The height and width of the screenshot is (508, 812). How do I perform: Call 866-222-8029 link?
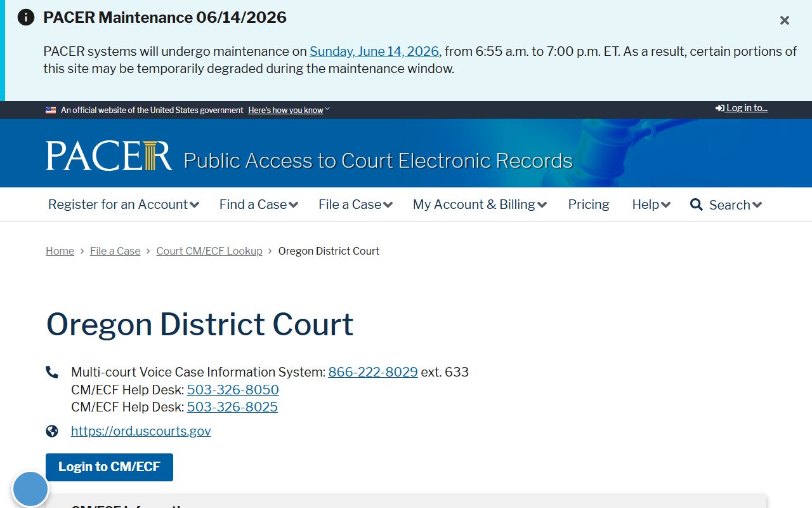pos(373,372)
